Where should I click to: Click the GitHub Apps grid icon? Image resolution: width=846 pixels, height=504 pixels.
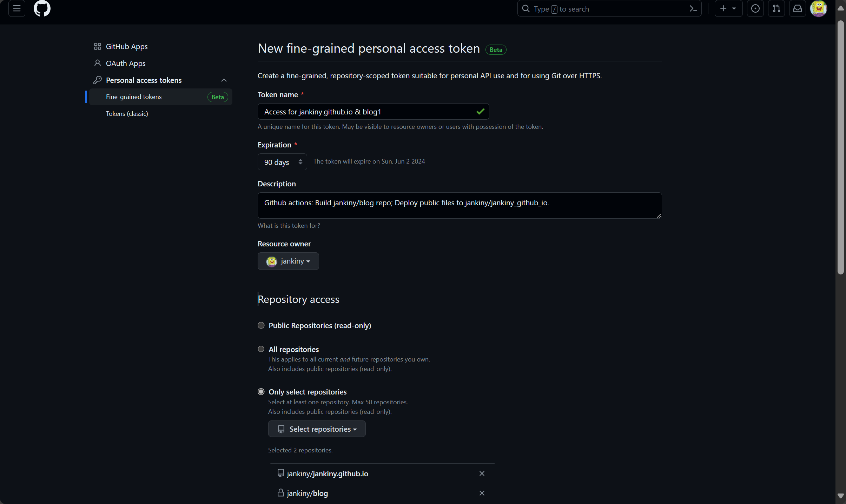(x=98, y=46)
